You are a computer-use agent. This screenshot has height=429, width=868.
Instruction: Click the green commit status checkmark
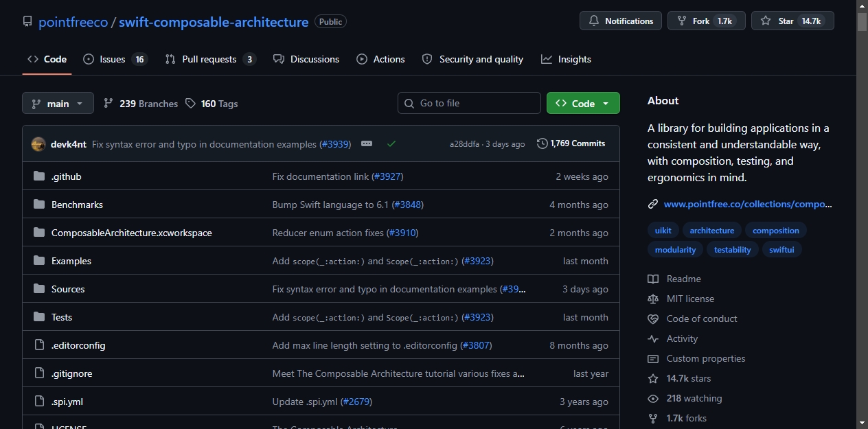[x=391, y=144]
